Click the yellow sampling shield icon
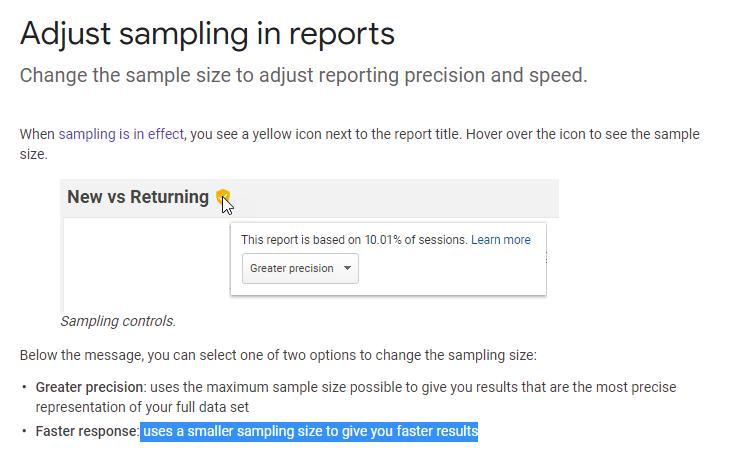This screenshot has width=737, height=451. click(x=222, y=196)
